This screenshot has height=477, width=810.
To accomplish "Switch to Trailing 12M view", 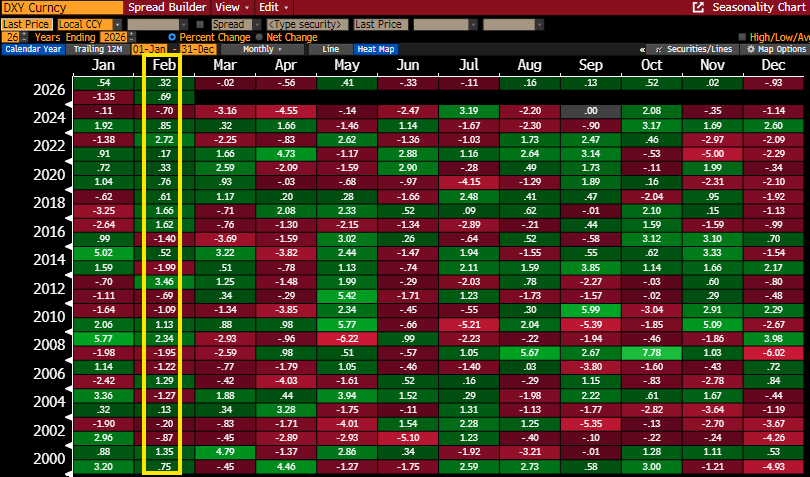I will 98,49.
